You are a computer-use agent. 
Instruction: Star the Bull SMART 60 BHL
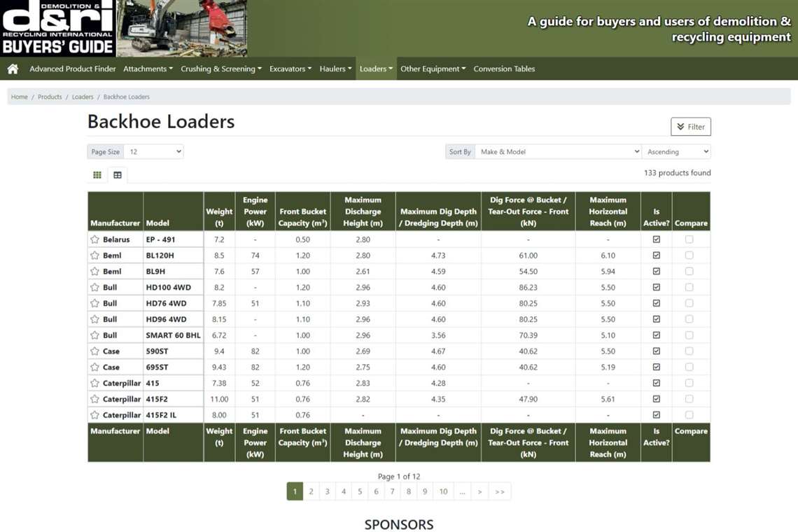pos(94,335)
